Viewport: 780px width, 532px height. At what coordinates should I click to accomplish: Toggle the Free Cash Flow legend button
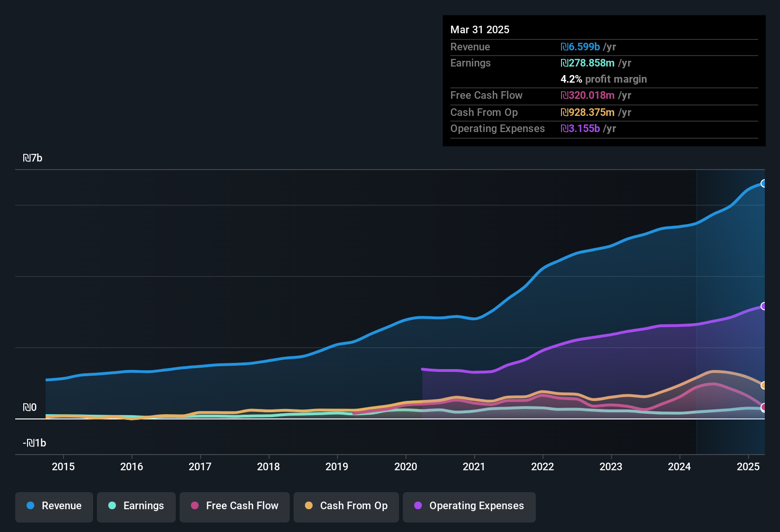pos(235,506)
